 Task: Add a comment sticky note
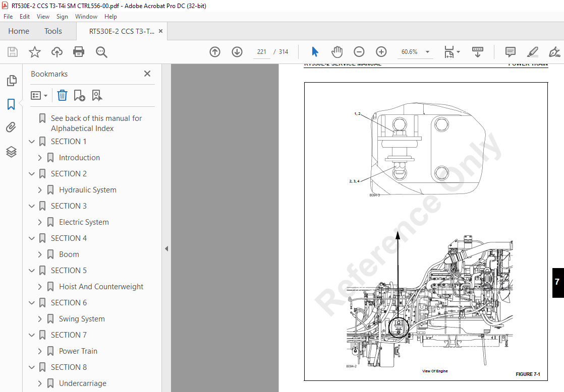[x=510, y=52]
